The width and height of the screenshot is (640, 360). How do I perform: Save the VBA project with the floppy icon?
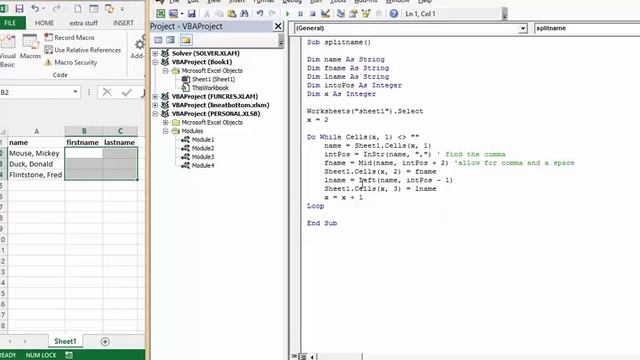point(191,13)
